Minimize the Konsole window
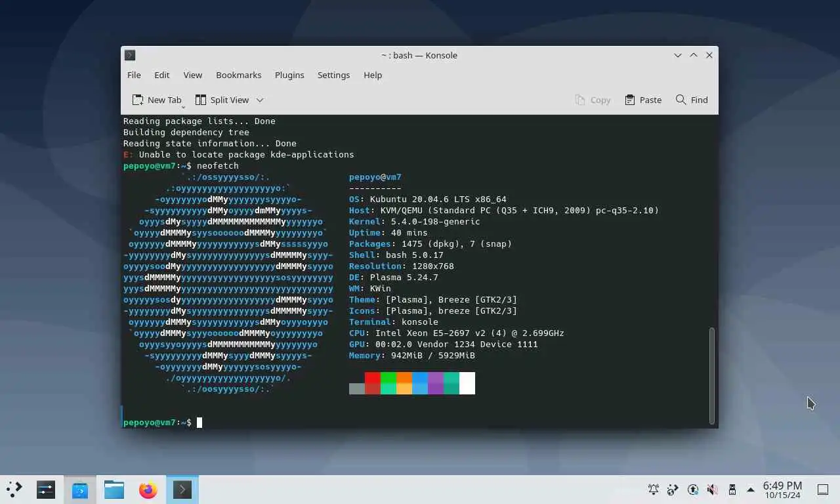Screen dimensions: 840x504 [678, 55]
